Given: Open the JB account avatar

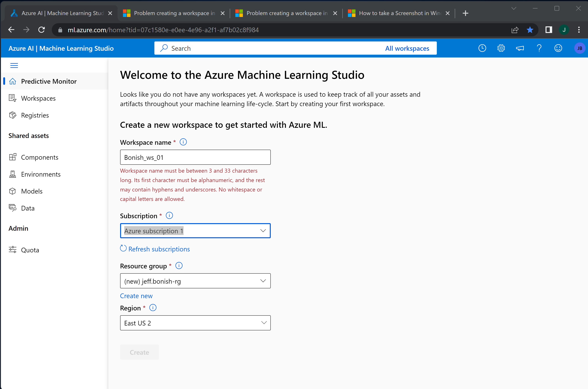Looking at the screenshot, I should [580, 48].
